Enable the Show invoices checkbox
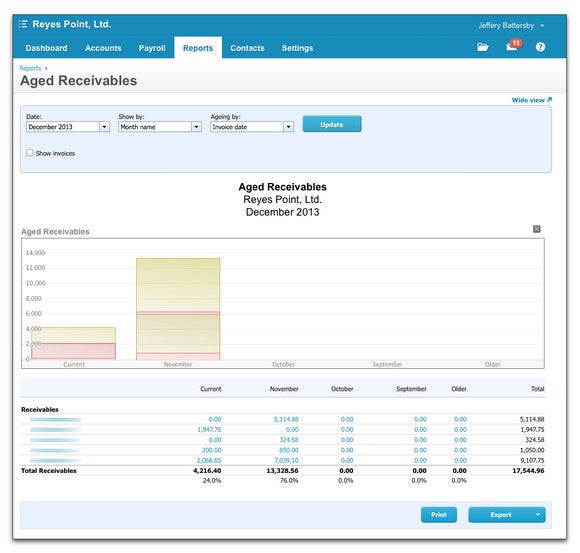580x553 pixels. tap(30, 153)
